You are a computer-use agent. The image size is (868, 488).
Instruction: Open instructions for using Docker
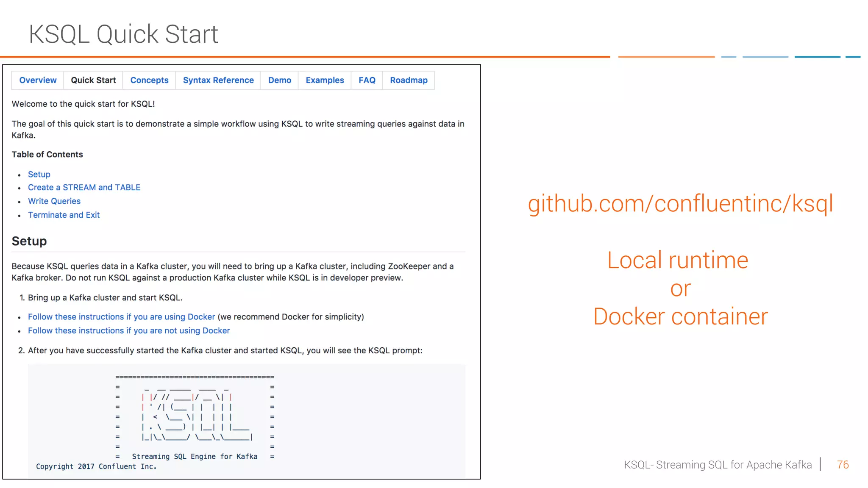[x=122, y=317]
